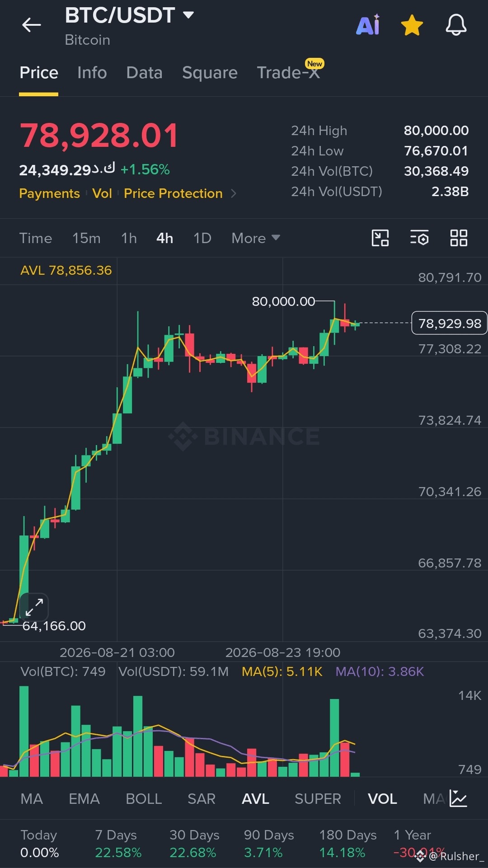This screenshot has height=868, width=488.
Task: Tap the Payments link
Action: [49, 193]
